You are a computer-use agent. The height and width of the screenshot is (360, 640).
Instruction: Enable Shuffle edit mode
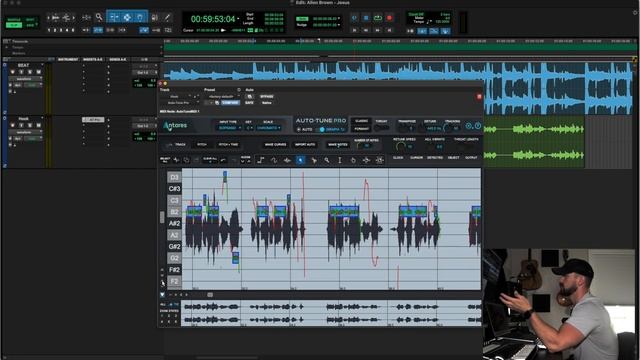14,20
